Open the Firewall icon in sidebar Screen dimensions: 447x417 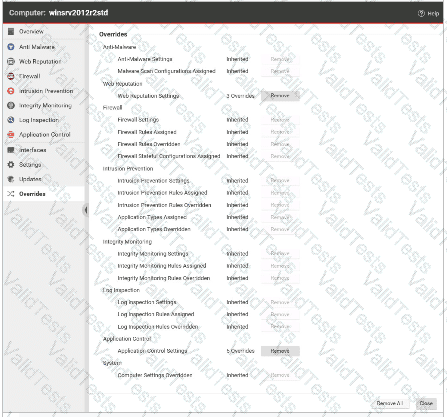[11, 76]
